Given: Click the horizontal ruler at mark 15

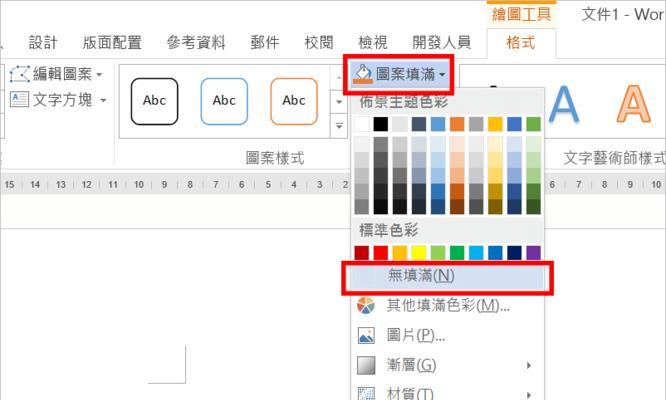Looking at the screenshot, I should click(9, 185).
